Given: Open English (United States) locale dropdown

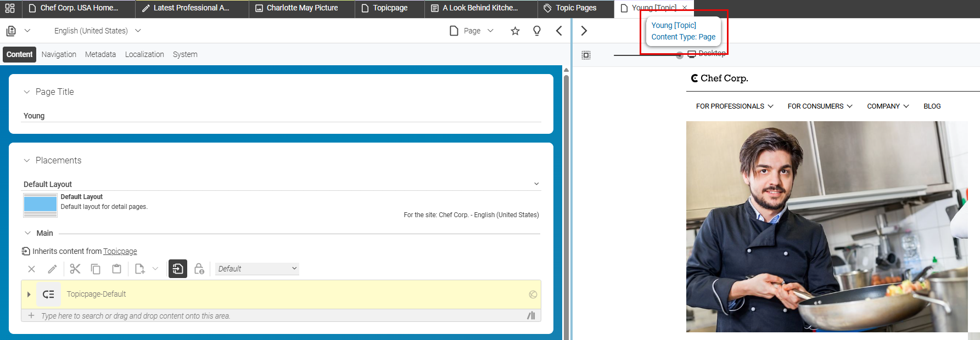Looking at the screenshot, I should tap(138, 31).
